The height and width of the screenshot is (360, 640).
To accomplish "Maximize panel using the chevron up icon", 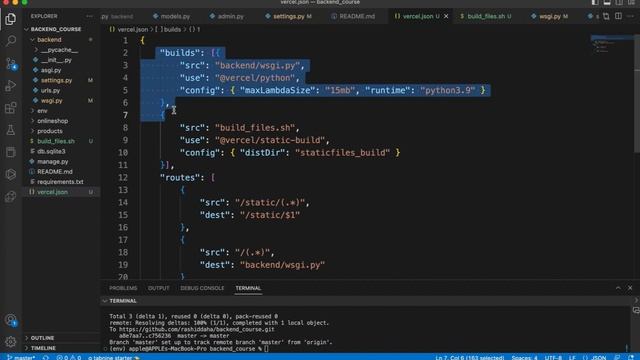I will [x=618, y=288].
